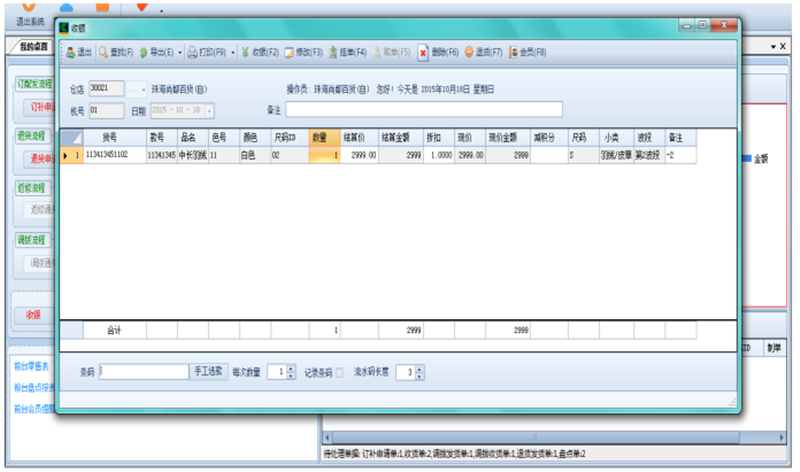
Task: Switch to the 我的桌面 tab
Action: 34,46
